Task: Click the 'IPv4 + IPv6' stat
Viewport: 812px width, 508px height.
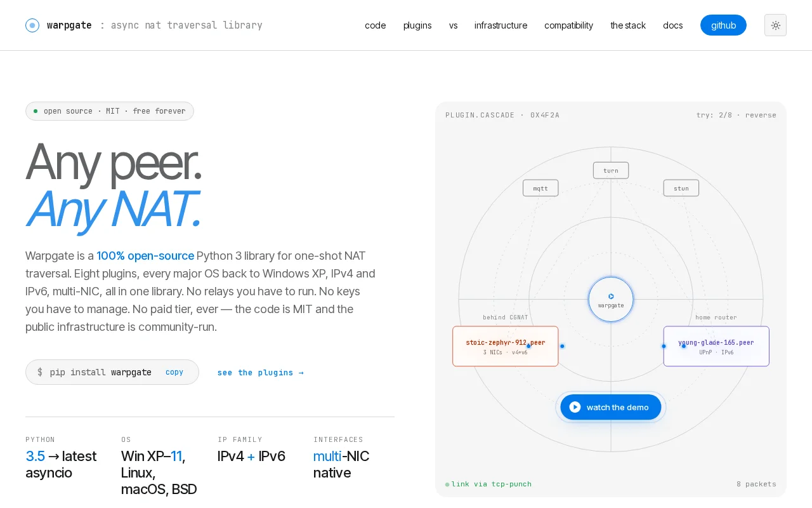Action: coord(251,456)
